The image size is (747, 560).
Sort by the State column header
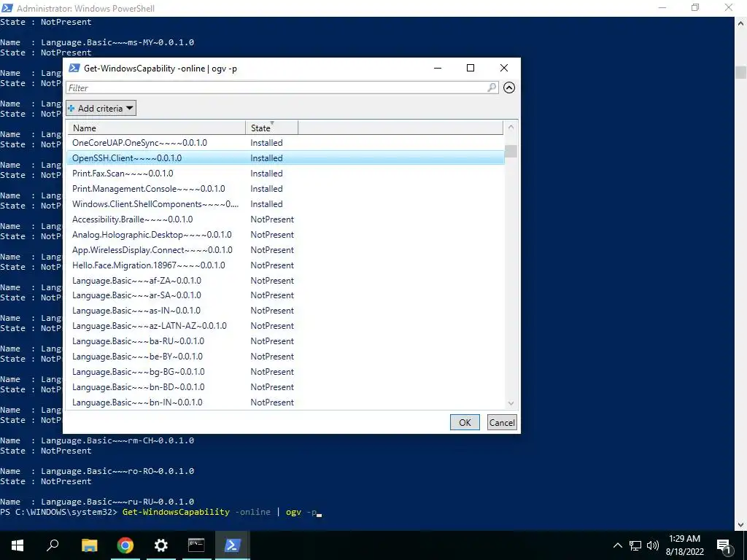pyautogui.click(x=271, y=128)
